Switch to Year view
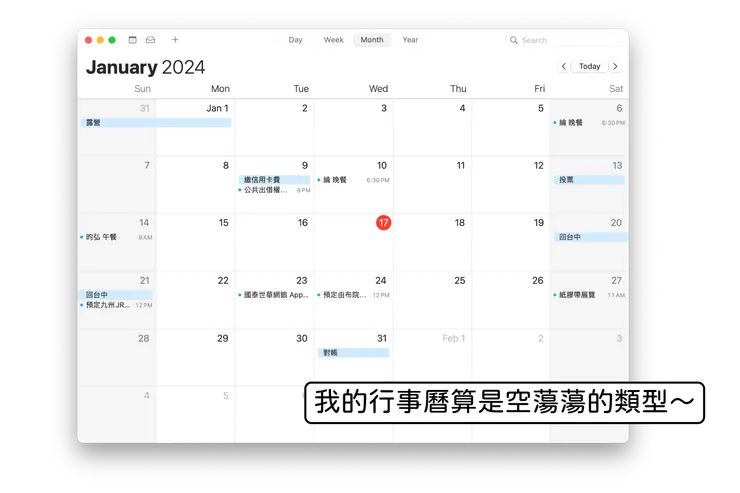 pos(410,40)
